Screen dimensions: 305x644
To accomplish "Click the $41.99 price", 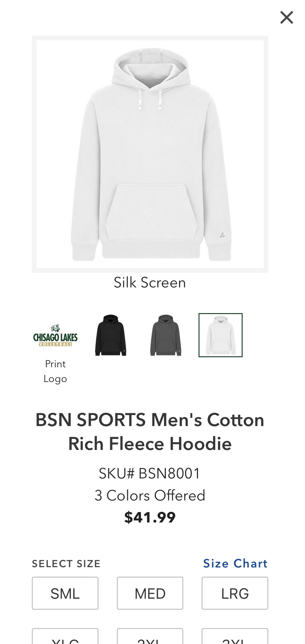I will 150,517.
